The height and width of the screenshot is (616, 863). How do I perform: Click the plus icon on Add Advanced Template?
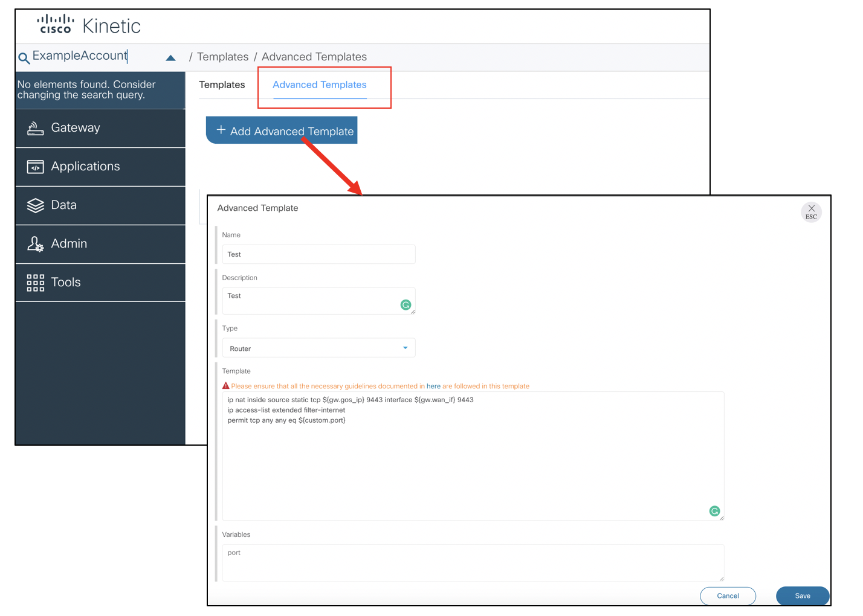[x=221, y=130]
